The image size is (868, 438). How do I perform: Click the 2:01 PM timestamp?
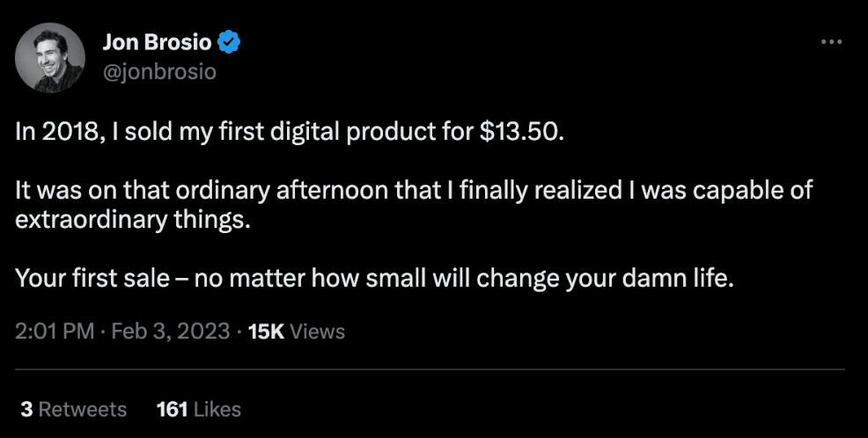coord(54,332)
